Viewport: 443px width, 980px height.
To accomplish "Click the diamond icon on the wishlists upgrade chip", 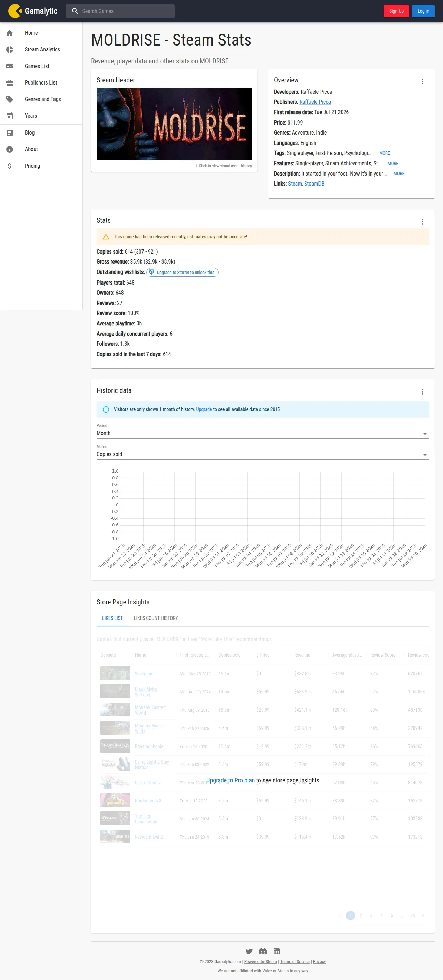I will (x=151, y=273).
